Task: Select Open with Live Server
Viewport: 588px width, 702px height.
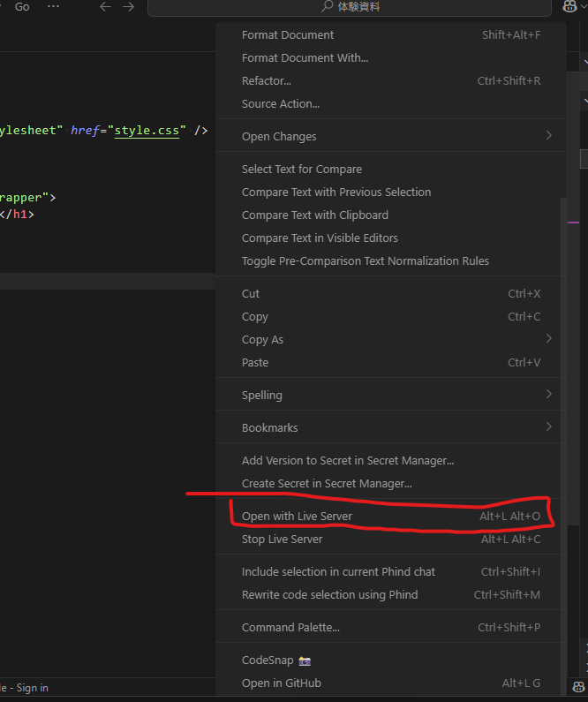Action: click(x=391, y=517)
